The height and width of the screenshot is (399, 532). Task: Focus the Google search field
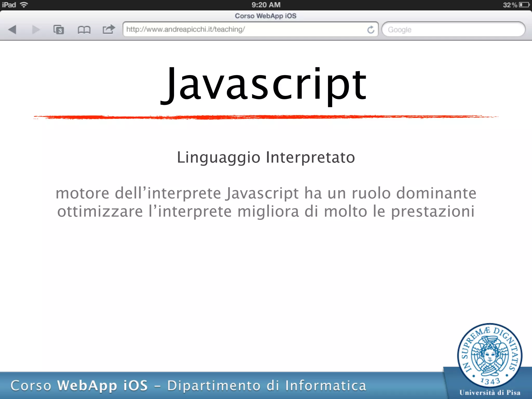pos(453,29)
